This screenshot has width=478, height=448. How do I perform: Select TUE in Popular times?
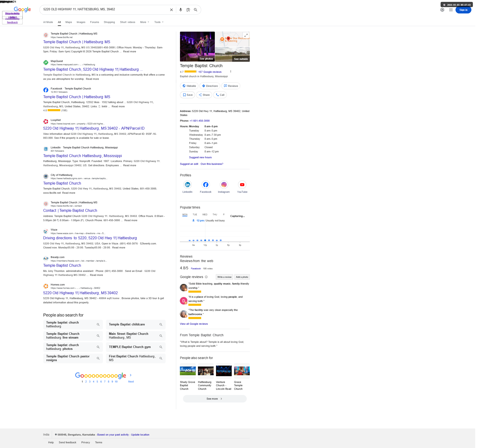pos(196,216)
